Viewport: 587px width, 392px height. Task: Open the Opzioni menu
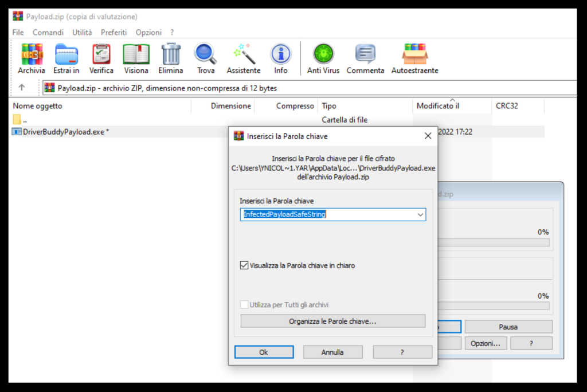(148, 32)
